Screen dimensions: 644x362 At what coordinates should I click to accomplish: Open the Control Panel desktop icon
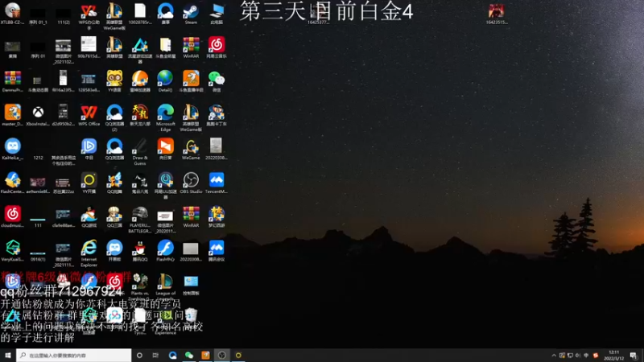[191, 285]
